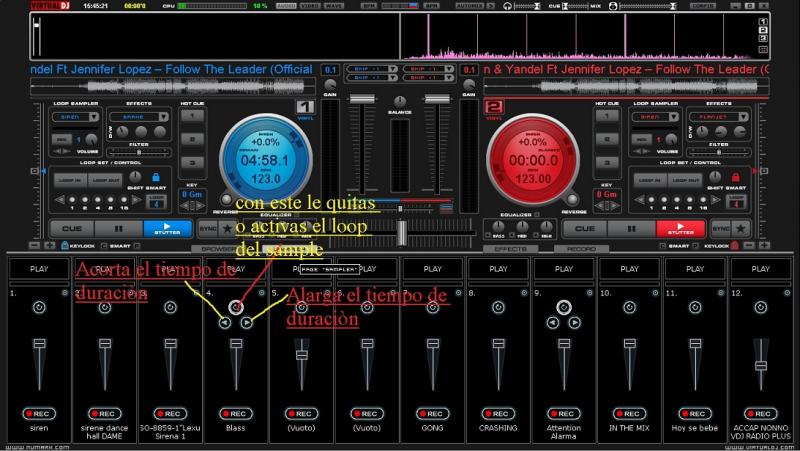Check deck 2 High kill checkbox
The image size is (800, 451).
click(x=536, y=235)
